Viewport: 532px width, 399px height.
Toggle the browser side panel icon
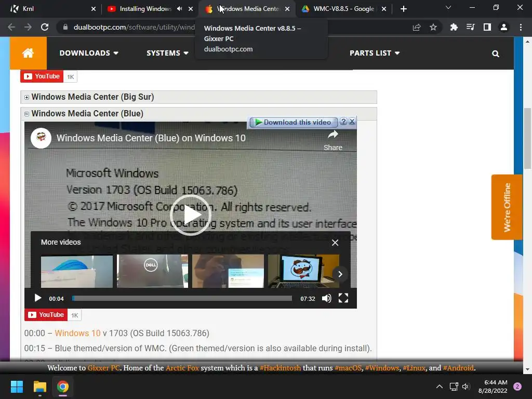[x=487, y=27]
